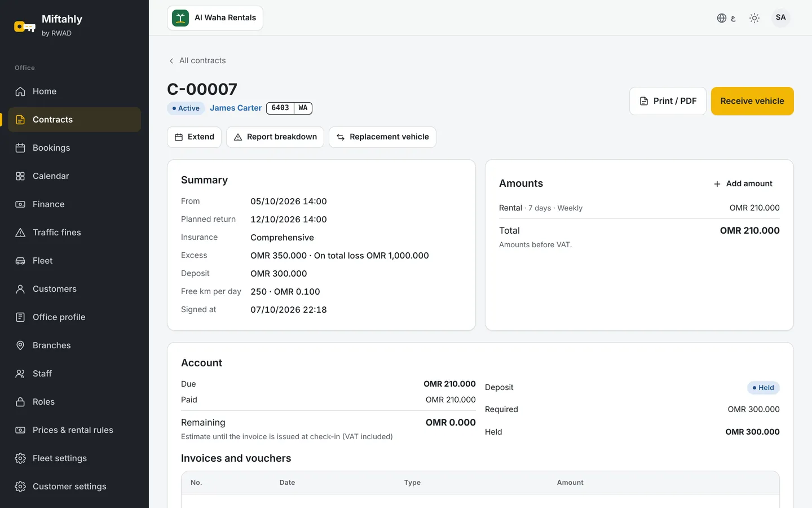Click the Calendar grid icon in sidebar
This screenshot has width=812, height=508.
point(20,176)
